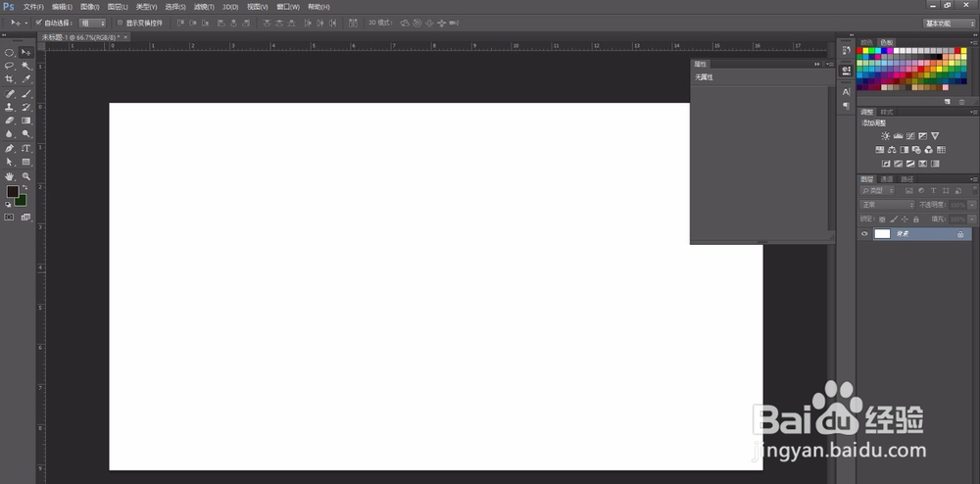Switch to the 通道 panel tab
Viewport: 980px width, 484px height.
pyautogui.click(x=887, y=179)
